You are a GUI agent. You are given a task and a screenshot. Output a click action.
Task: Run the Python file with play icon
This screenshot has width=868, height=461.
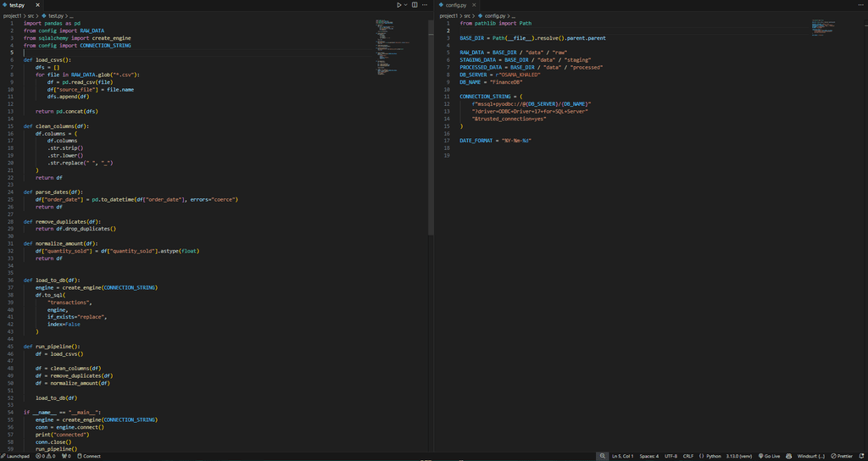pyautogui.click(x=398, y=5)
